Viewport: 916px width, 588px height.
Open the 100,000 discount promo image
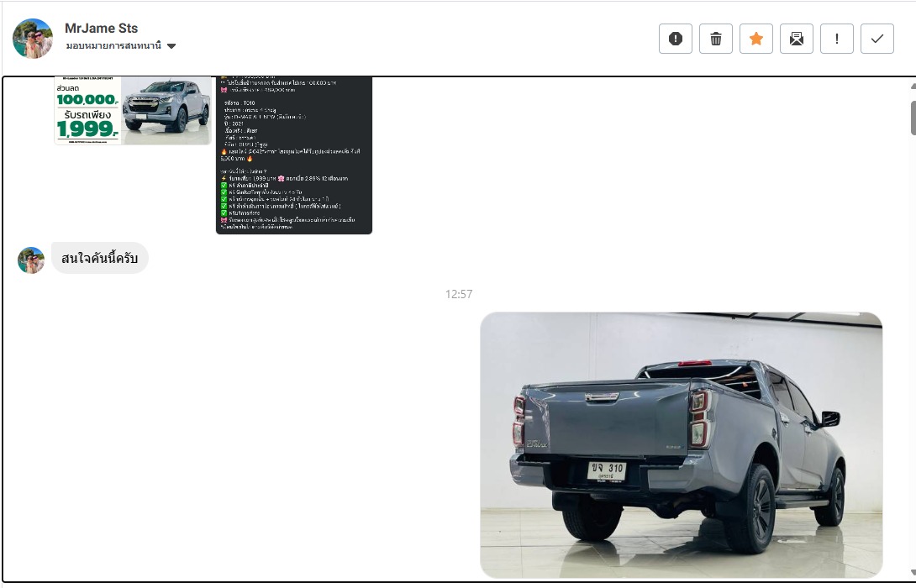pyautogui.click(x=133, y=110)
